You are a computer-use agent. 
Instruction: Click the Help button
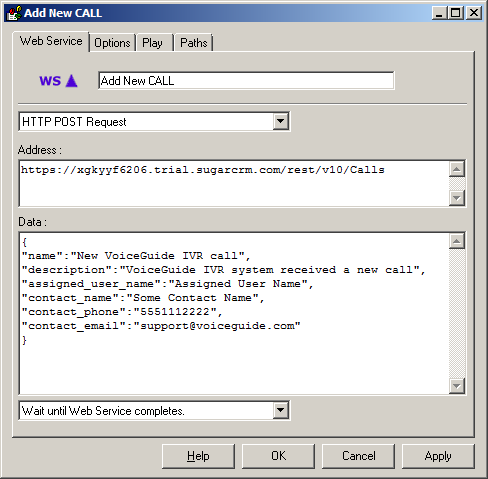click(198, 456)
